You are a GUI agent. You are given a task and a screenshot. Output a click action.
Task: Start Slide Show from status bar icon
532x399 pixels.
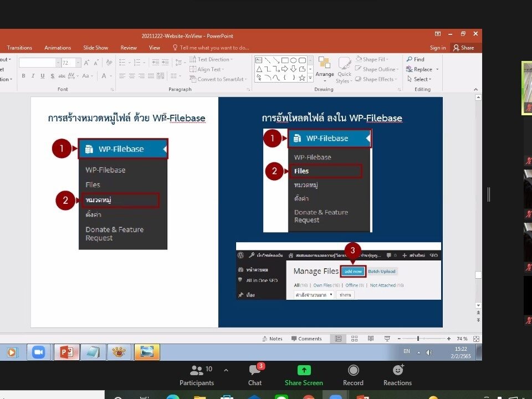tap(387, 339)
